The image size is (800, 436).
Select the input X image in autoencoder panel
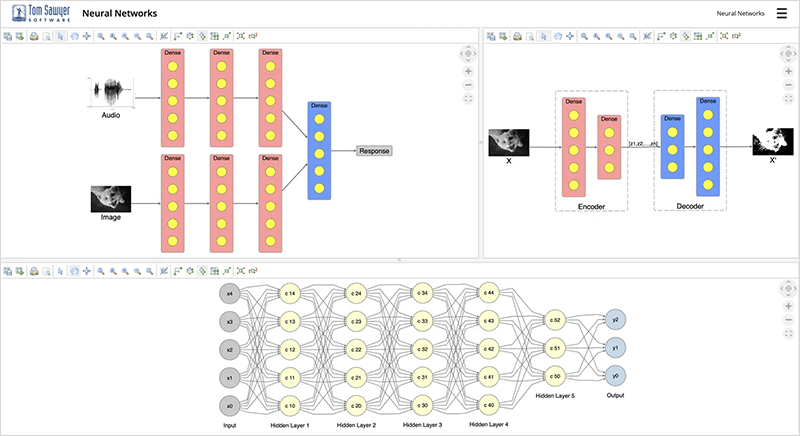click(509, 142)
